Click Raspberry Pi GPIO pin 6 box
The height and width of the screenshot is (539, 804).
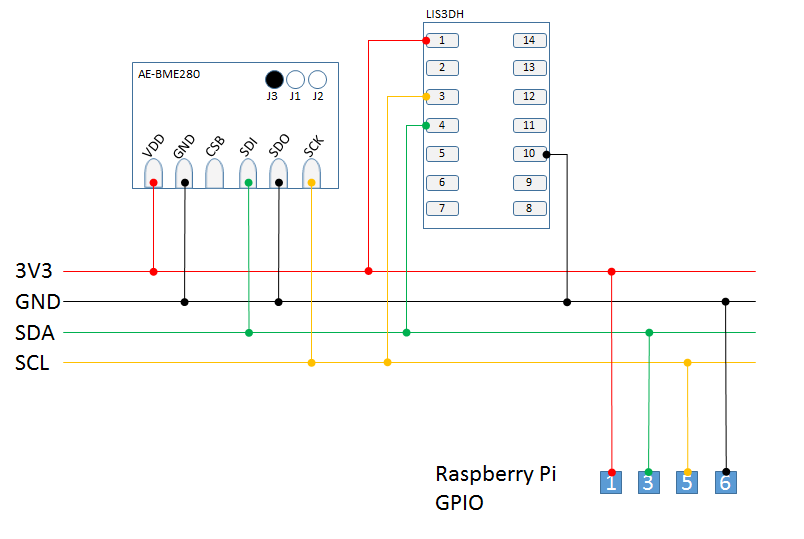tap(726, 483)
